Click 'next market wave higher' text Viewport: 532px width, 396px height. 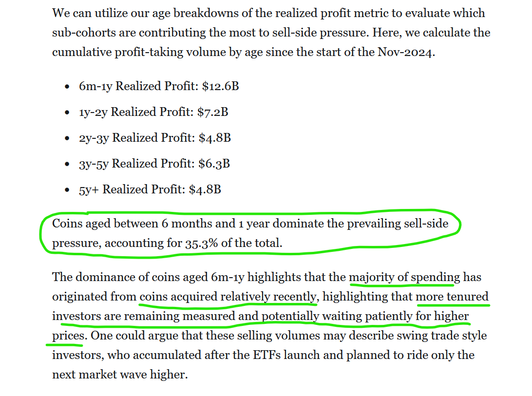pos(120,375)
